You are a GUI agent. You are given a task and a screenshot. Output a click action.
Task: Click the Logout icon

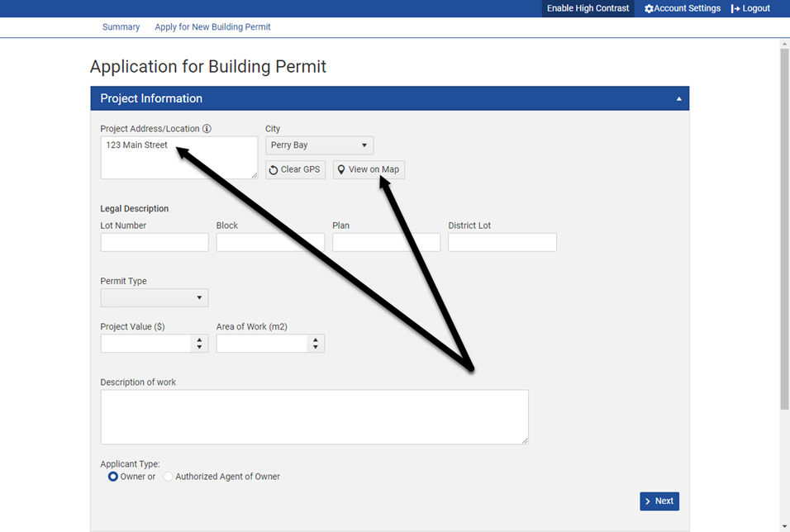pyautogui.click(x=734, y=8)
